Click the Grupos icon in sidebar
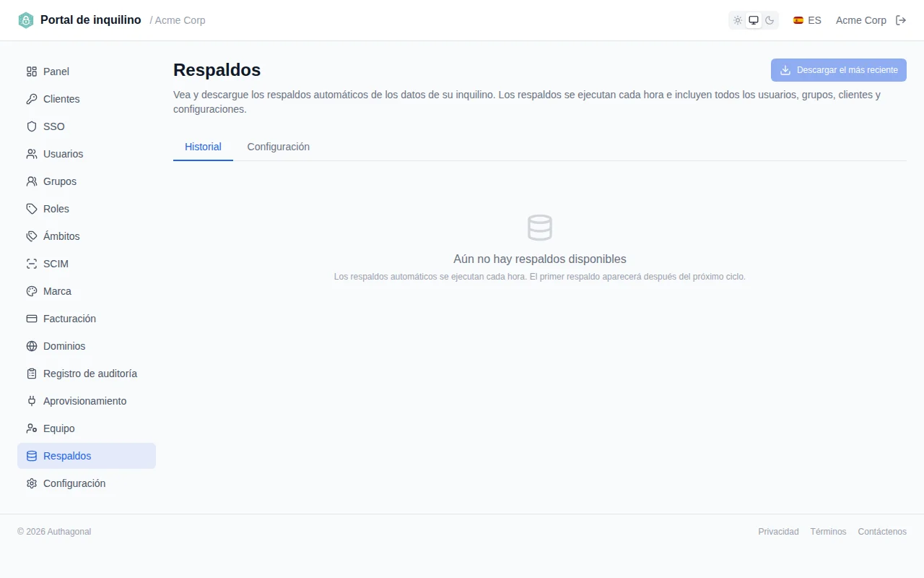Viewport: 924px width, 578px height. (32, 181)
